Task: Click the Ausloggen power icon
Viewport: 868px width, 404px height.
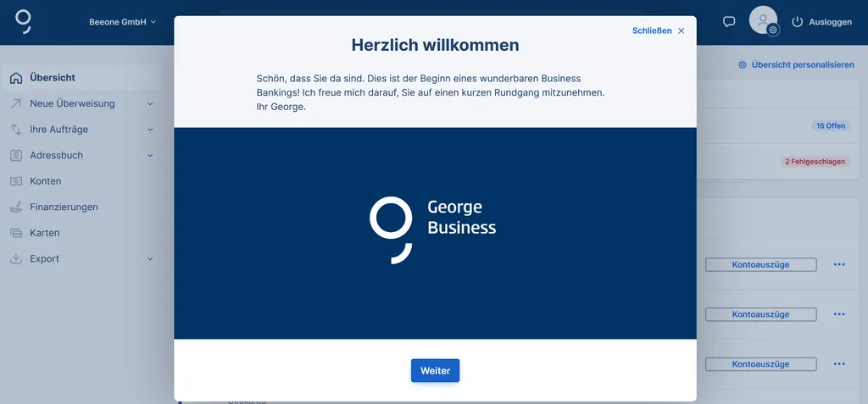Action: point(797,22)
